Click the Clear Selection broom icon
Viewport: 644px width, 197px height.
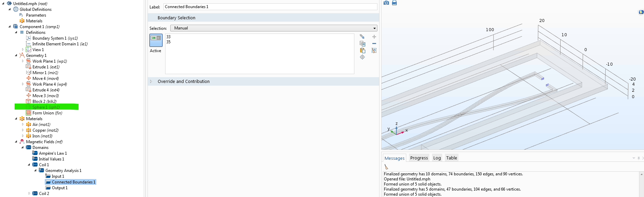pyautogui.click(x=374, y=50)
